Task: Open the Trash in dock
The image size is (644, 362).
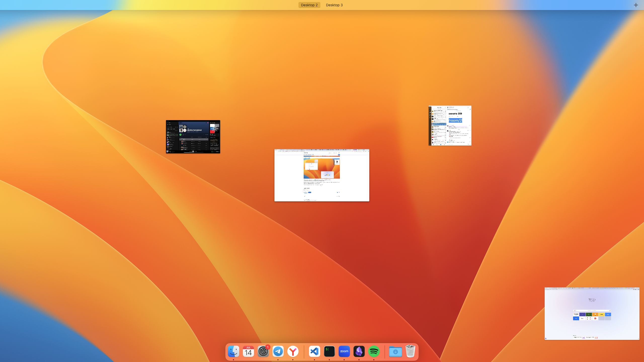Action: pos(410,351)
